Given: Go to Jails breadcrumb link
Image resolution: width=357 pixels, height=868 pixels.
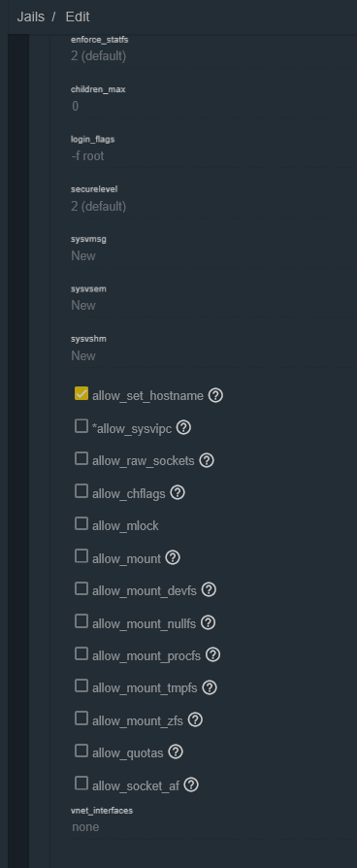Looking at the screenshot, I should coord(30,17).
